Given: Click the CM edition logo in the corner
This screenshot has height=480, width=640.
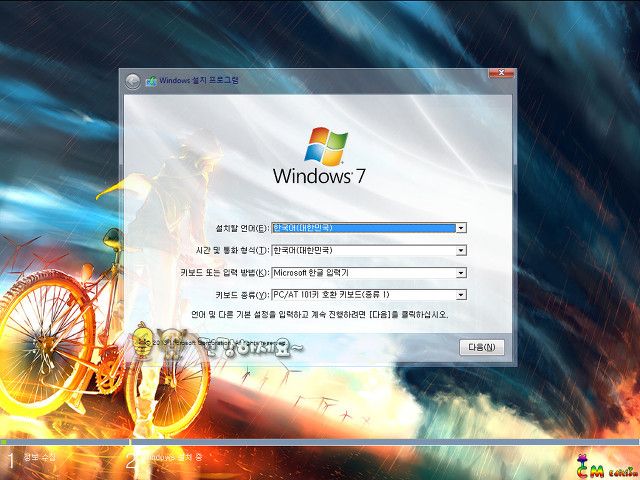Looking at the screenshot, I should pyautogui.click(x=607, y=467).
